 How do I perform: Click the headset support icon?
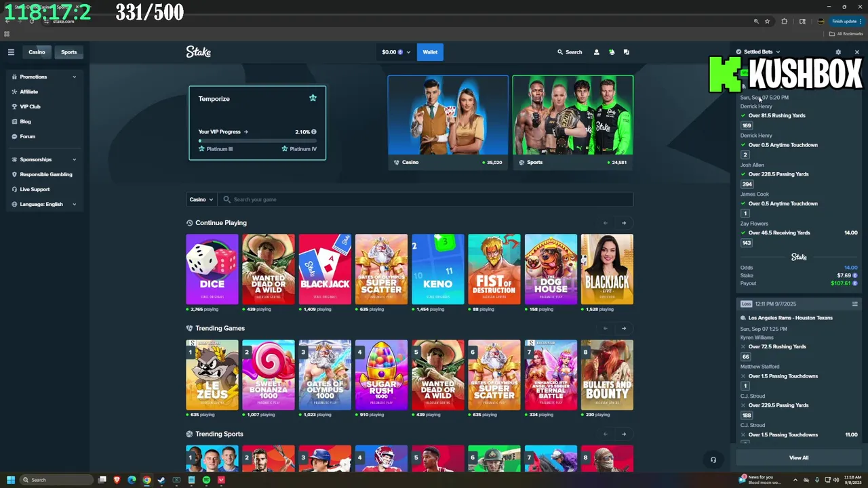click(x=713, y=460)
